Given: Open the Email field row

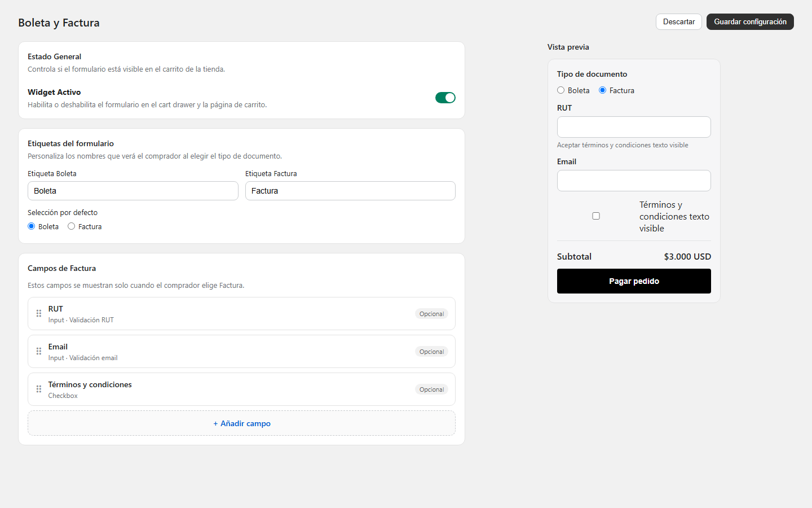Looking at the screenshot, I should pyautogui.click(x=241, y=352).
